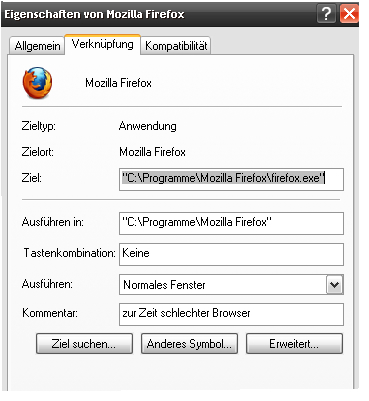
Task: Switch to the Kompatibilität tab
Action: 176,46
